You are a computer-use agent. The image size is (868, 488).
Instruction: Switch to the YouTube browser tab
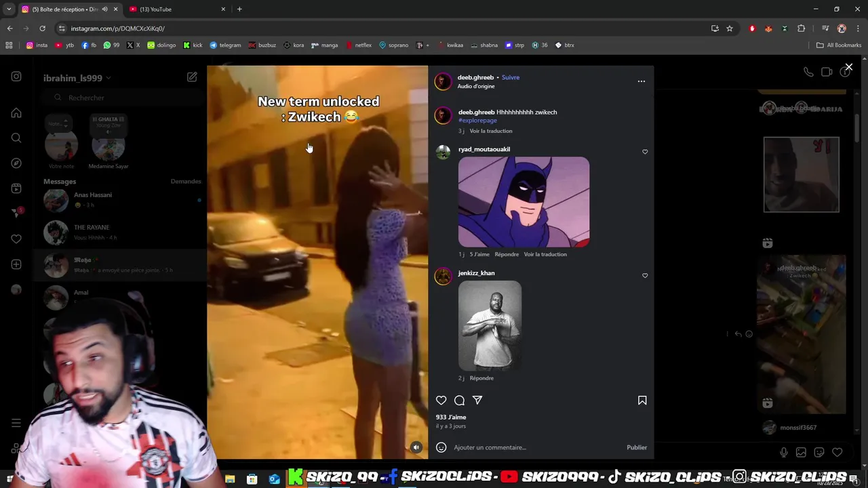[175, 9]
